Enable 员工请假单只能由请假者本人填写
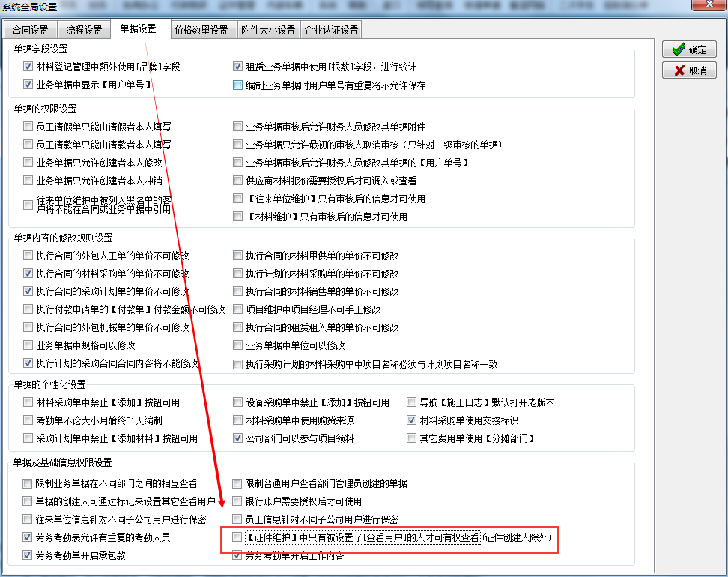The image size is (728, 577). [28, 127]
